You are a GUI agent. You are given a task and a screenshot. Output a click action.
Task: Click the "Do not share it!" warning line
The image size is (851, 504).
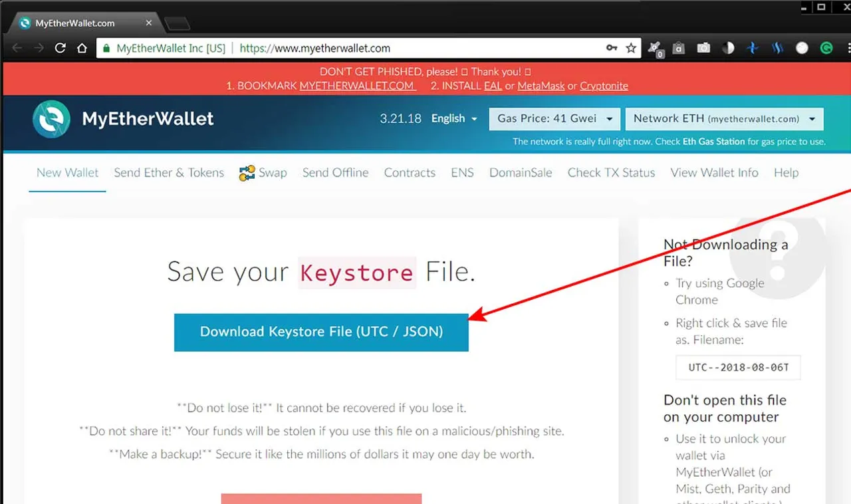click(x=321, y=431)
